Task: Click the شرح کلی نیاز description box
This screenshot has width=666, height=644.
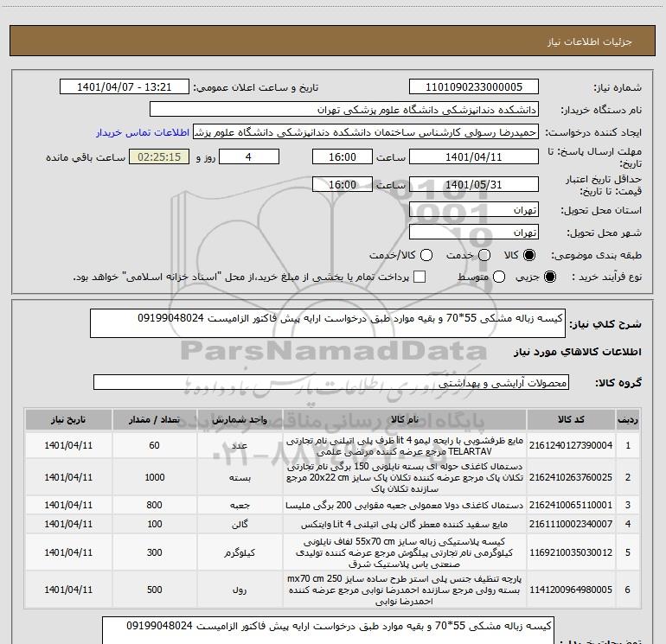Action: (328, 323)
